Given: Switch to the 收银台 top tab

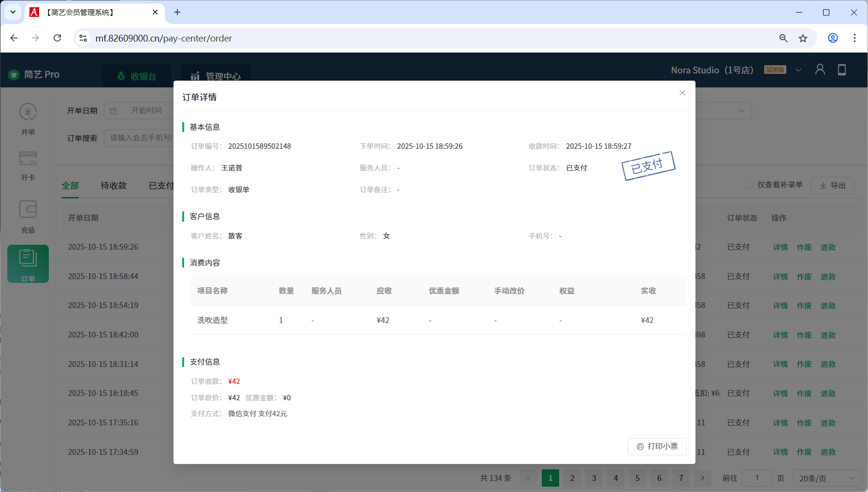Looking at the screenshot, I should 137,76.
